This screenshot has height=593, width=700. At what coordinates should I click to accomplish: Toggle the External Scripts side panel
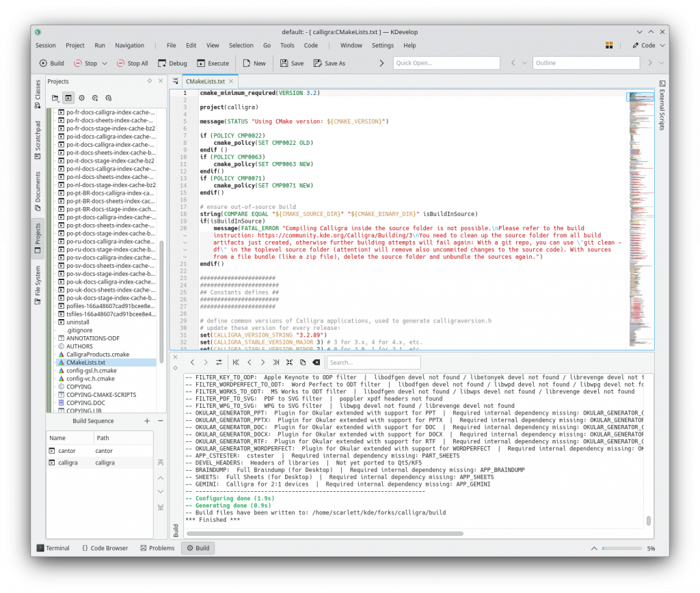click(x=662, y=105)
